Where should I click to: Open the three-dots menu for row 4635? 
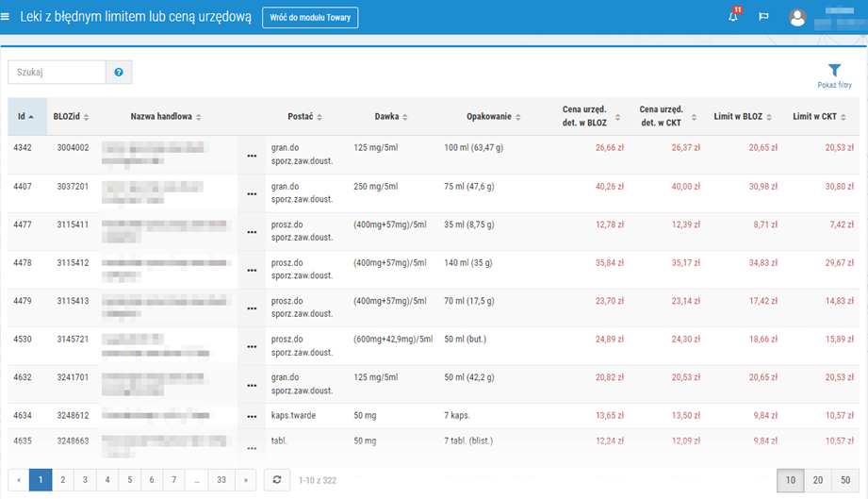tap(252, 449)
